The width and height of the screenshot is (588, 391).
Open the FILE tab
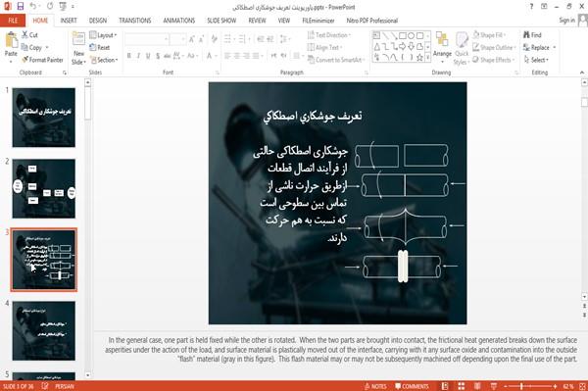pyautogui.click(x=13, y=21)
